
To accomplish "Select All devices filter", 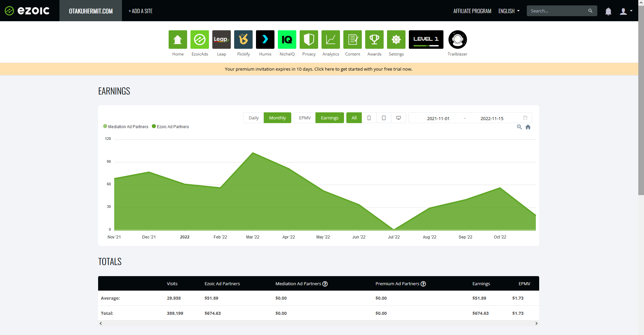I will 354,118.
